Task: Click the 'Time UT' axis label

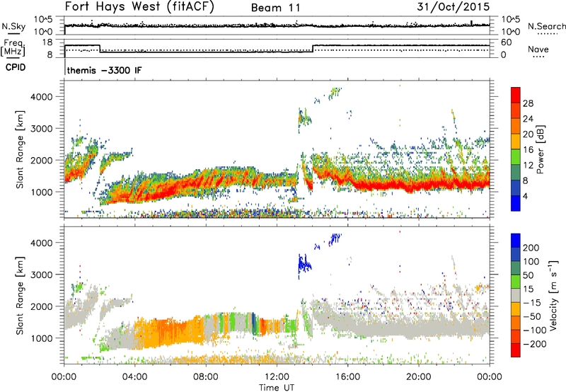Action: pyautogui.click(x=277, y=388)
